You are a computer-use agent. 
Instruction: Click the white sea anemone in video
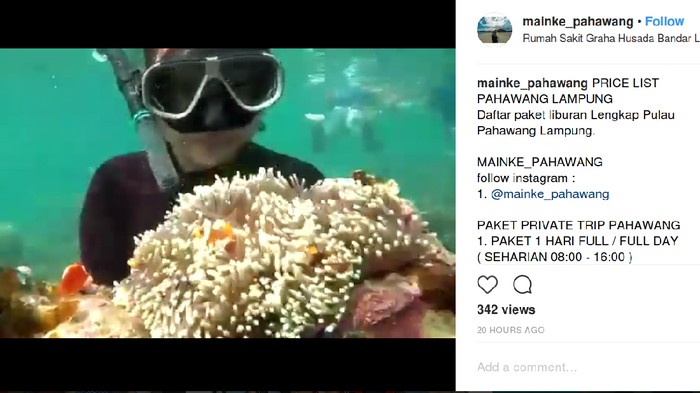[250, 255]
